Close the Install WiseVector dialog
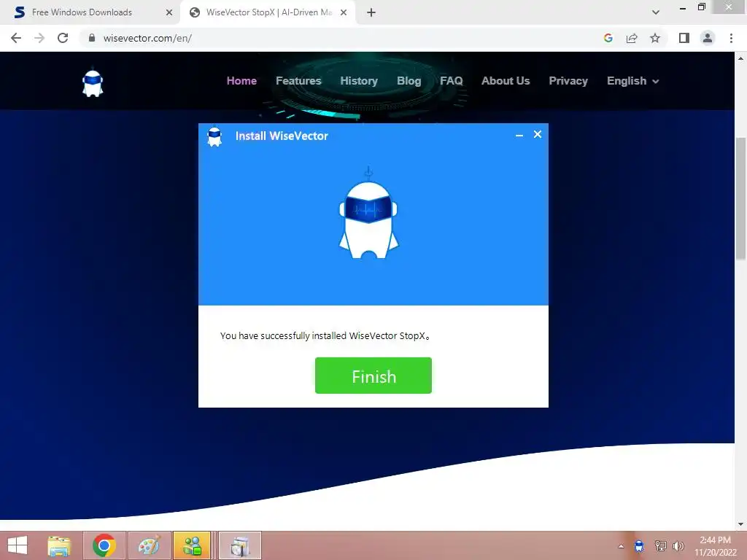This screenshot has width=747, height=560. pyautogui.click(x=538, y=134)
